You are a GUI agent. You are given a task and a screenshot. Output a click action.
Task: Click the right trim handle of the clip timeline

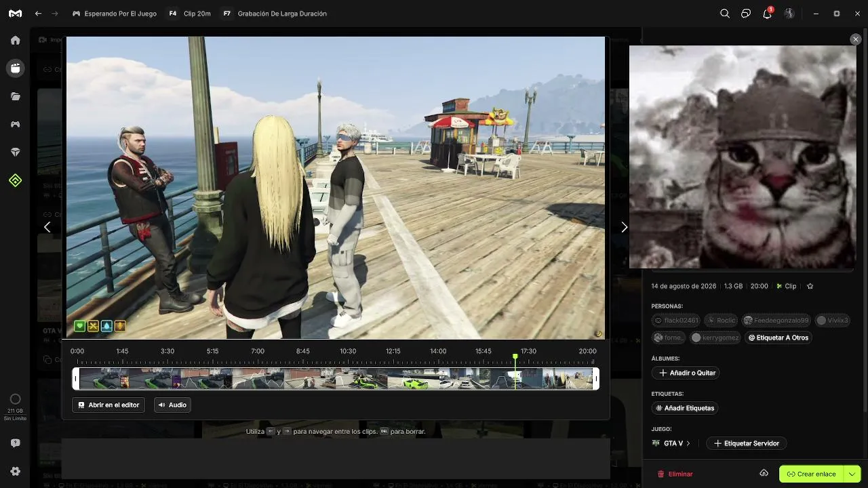pos(596,378)
